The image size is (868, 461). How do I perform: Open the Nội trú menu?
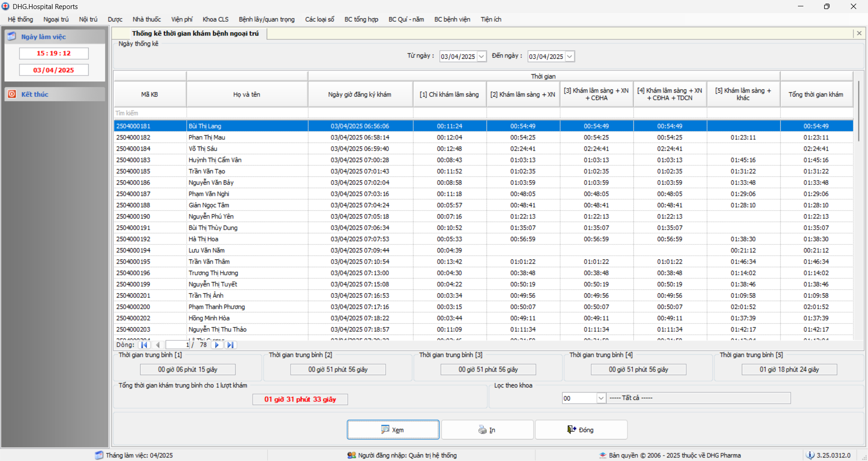pos(88,19)
